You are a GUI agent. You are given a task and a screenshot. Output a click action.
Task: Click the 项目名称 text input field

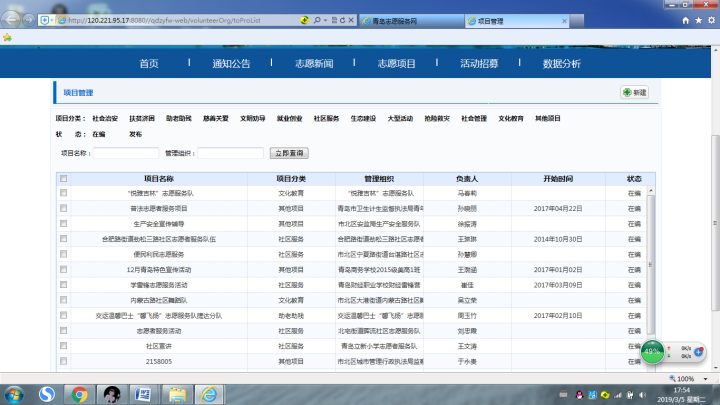tap(125, 153)
